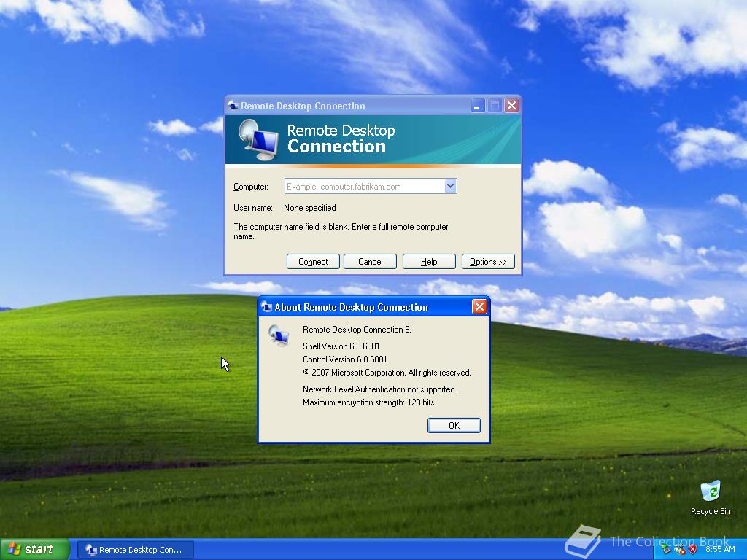Click the 'User name:' label
Image resolution: width=747 pixels, height=560 pixels.
(x=252, y=208)
